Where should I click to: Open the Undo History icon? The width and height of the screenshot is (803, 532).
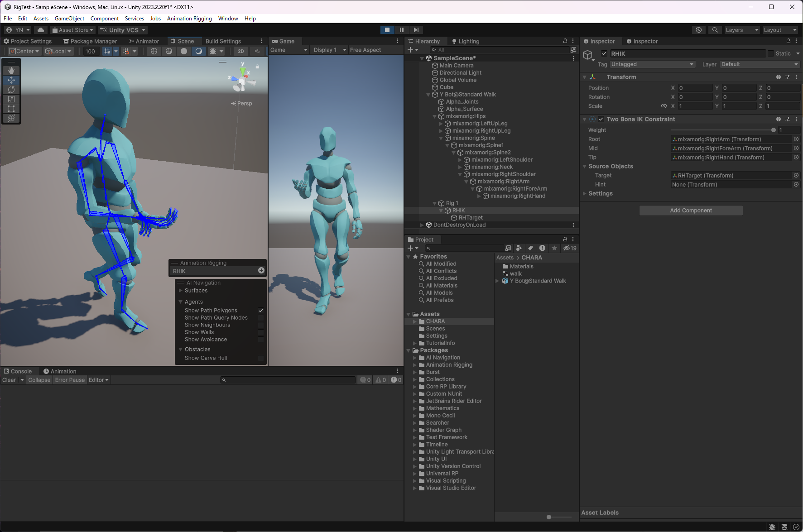(699, 30)
